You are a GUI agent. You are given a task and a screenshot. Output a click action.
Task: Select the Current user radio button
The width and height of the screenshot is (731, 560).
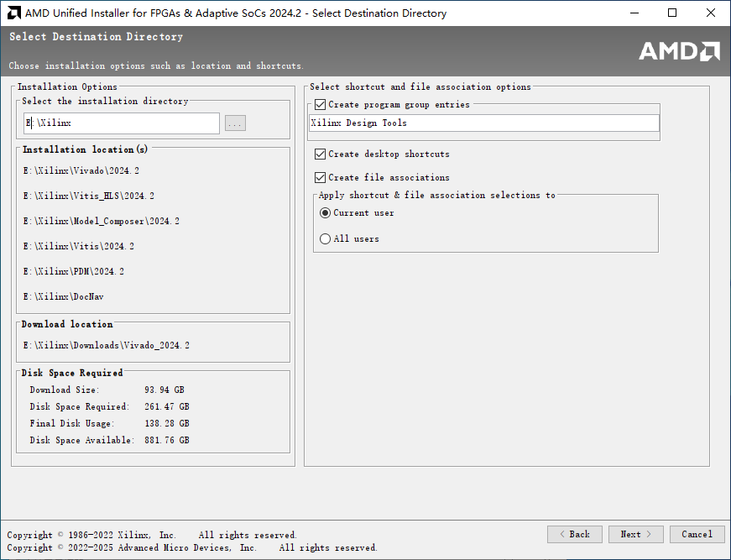pos(325,213)
